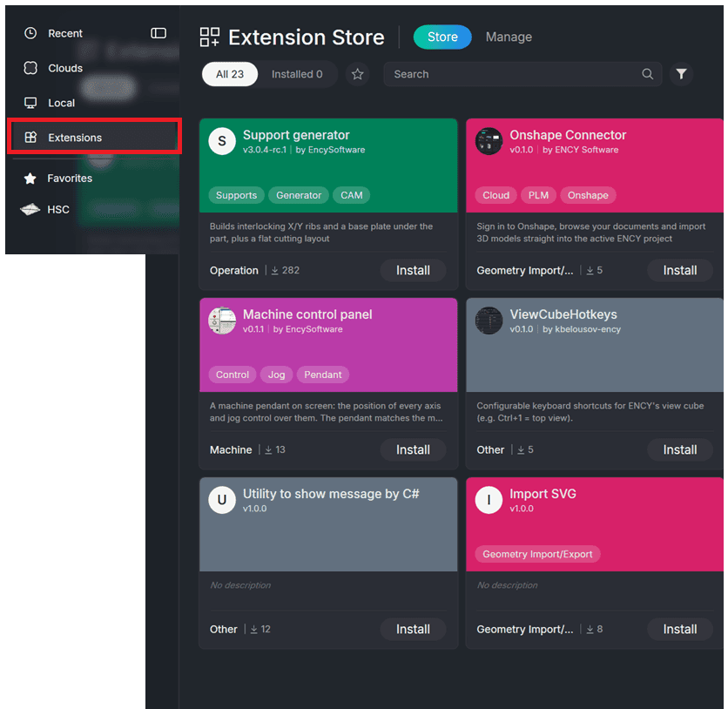Click the magnifier search icon
The height and width of the screenshot is (709, 728).
tap(648, 74)
